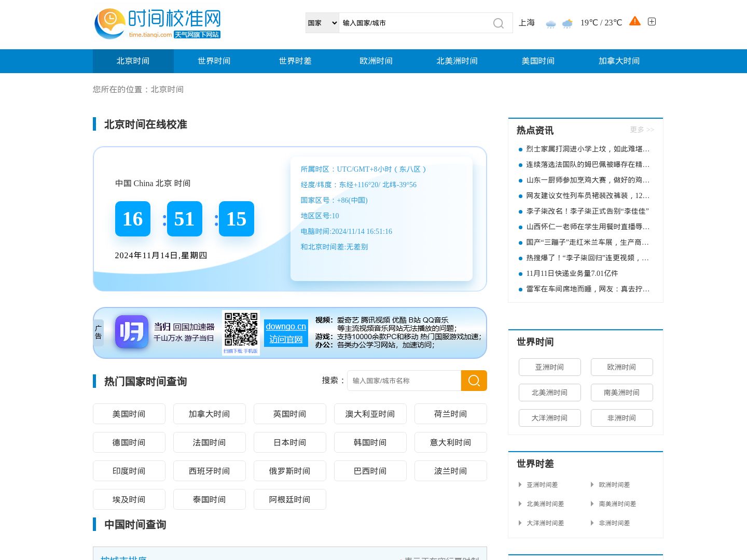Click the plus icon to add city
This screenshot has height=560, width=747.
(652, 21)
